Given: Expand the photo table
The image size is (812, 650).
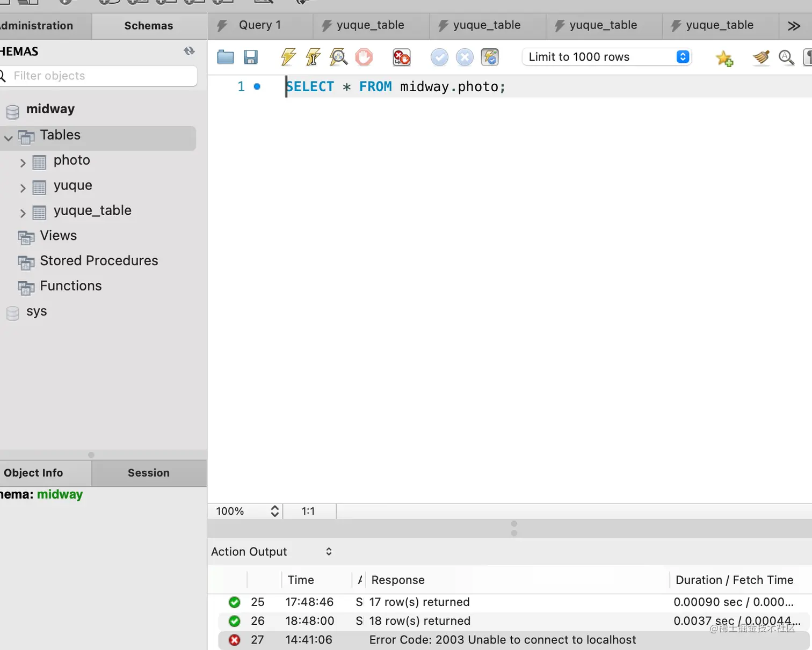Looking at the screenshot, I should pyautogui.click(x=23, y=163).
